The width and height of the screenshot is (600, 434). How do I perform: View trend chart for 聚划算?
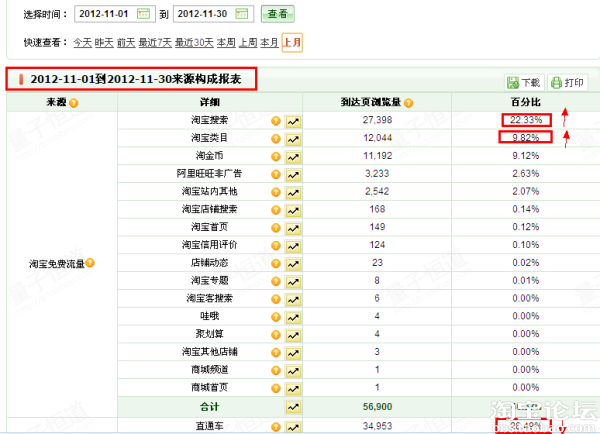coord(293,335)
